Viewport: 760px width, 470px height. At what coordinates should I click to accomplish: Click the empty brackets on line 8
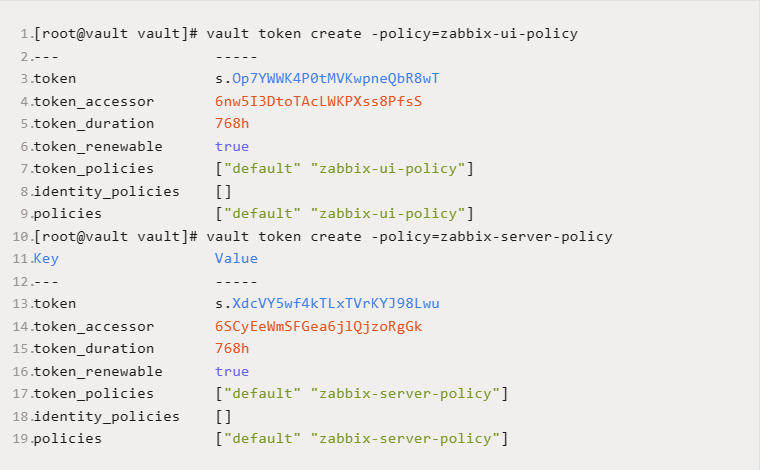click(223, 191)
